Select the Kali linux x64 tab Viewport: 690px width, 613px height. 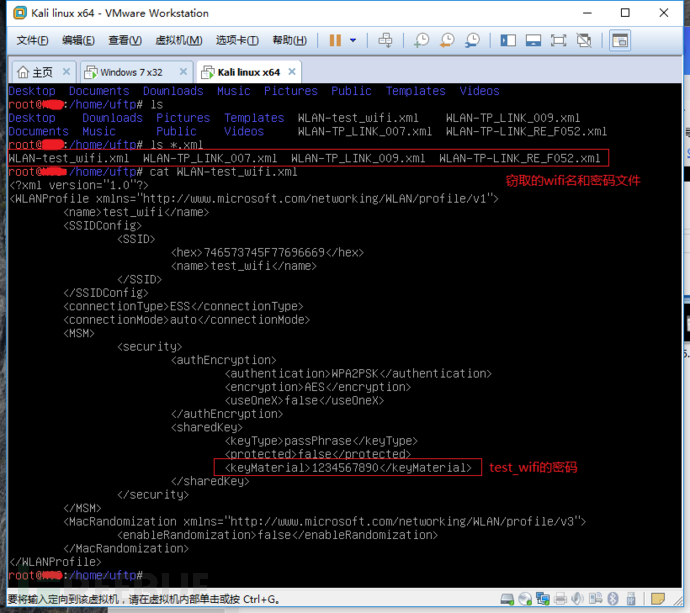[x=249, y=72]
